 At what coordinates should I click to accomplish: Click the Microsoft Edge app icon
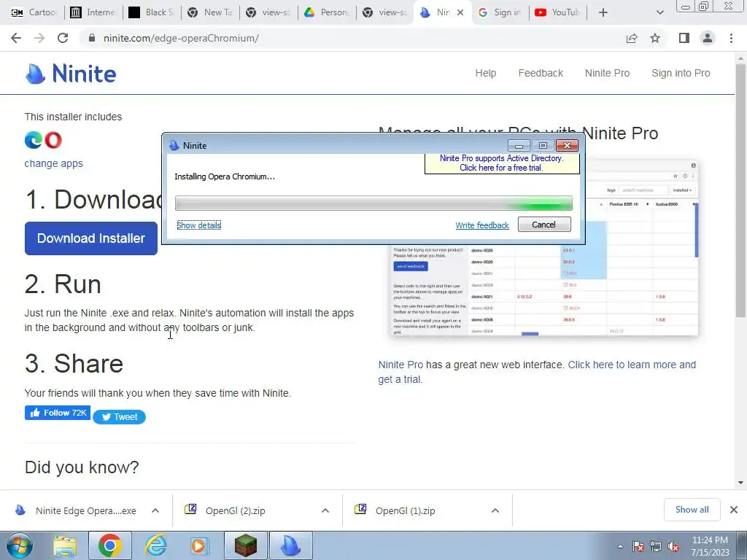click(x=34, y=140)
